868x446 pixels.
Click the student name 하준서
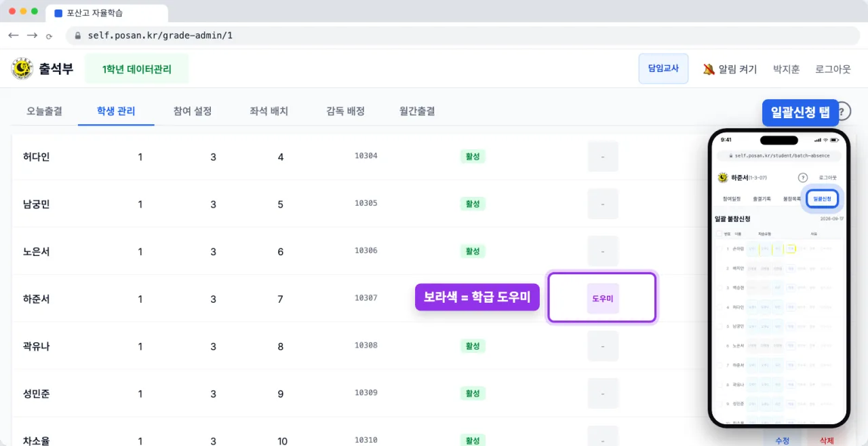pyautogui.click(x=37, y=299)
